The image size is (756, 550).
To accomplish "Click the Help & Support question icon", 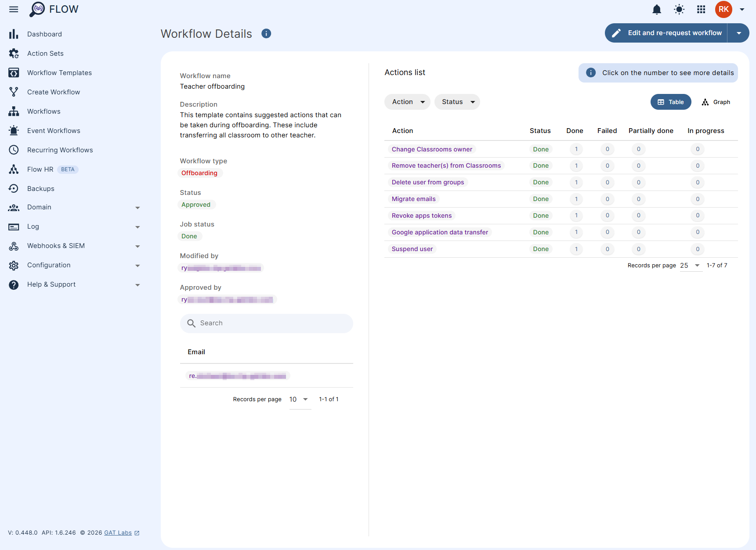I will coord(14,285).
